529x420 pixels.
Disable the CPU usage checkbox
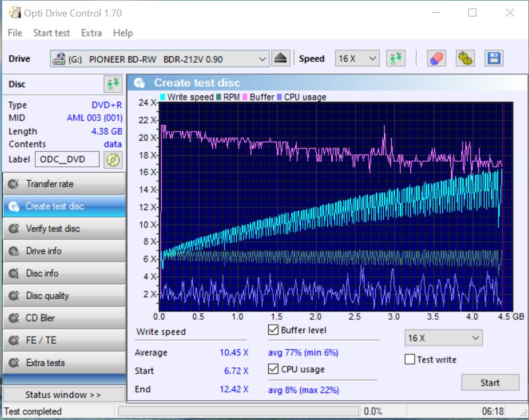coord(273,369)
